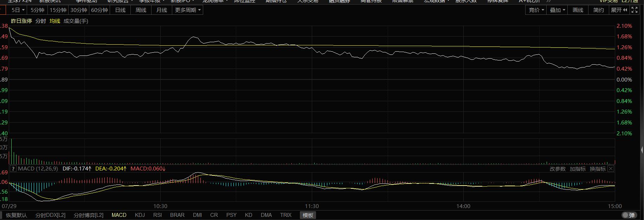Open the 叠加 overlay dropdown
Image resolution: width=644 pixels, height=220 pixels.
click(557, 10)
